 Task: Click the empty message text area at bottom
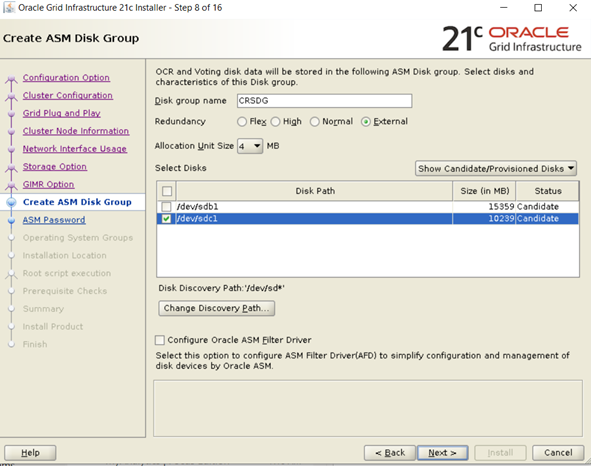click(x=368, y=409)
